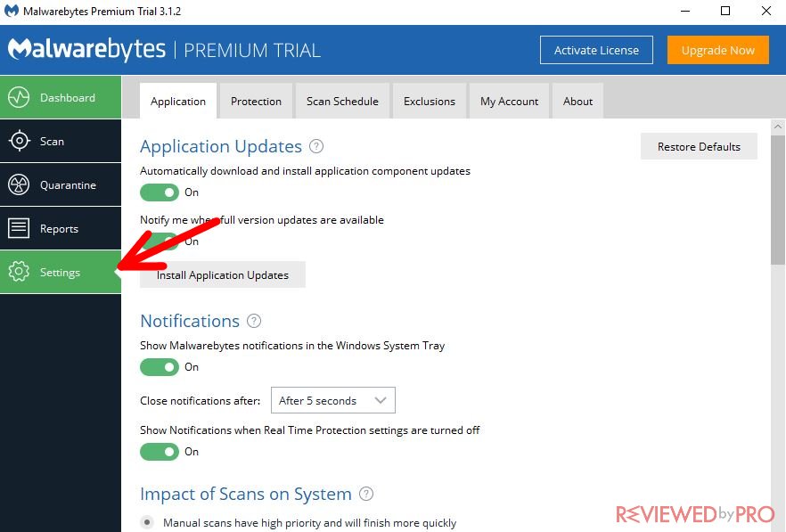
Task: Click the Upgrade Now button
Action: point(718,50)
